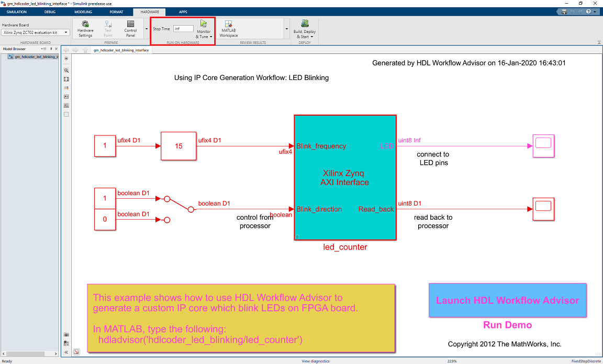Click Launch HDL Workflow Advisor button

point(507,300)
